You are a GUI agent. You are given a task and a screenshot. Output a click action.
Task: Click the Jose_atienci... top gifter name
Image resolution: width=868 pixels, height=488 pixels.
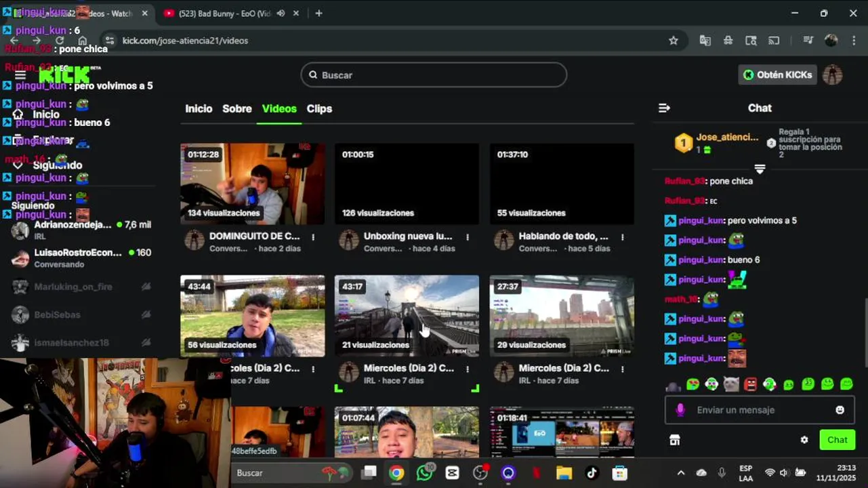[727, 137]
